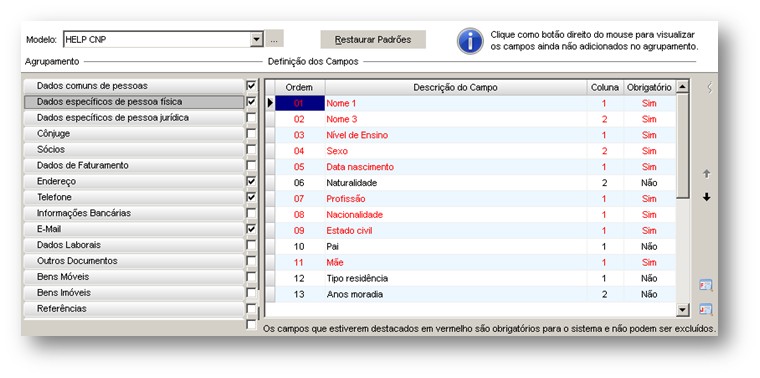Viewport: 760px width, 378px height.
Task: Check the Bens Móveis checkbox
Action: [251, 277]
